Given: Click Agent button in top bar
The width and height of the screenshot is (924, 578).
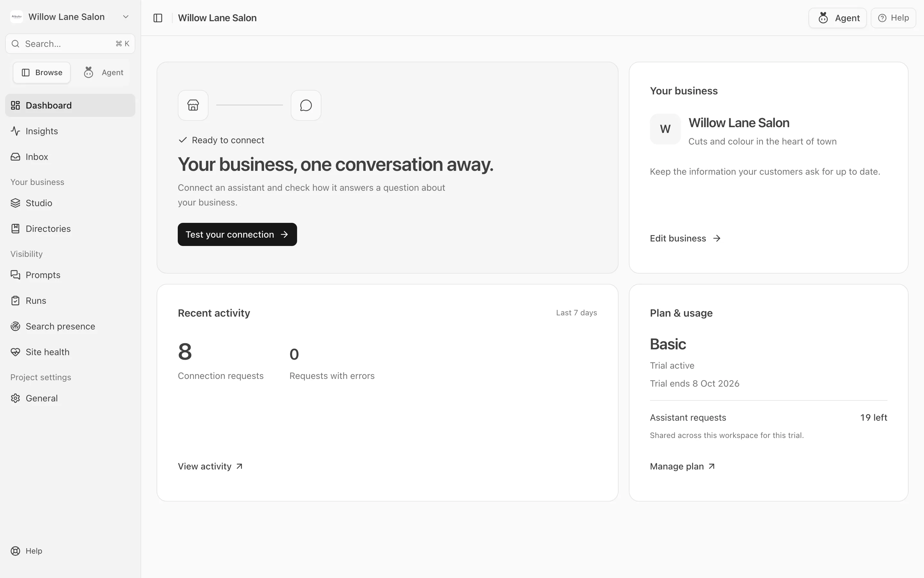Looking at the screenshot, I should pos(838,18).
